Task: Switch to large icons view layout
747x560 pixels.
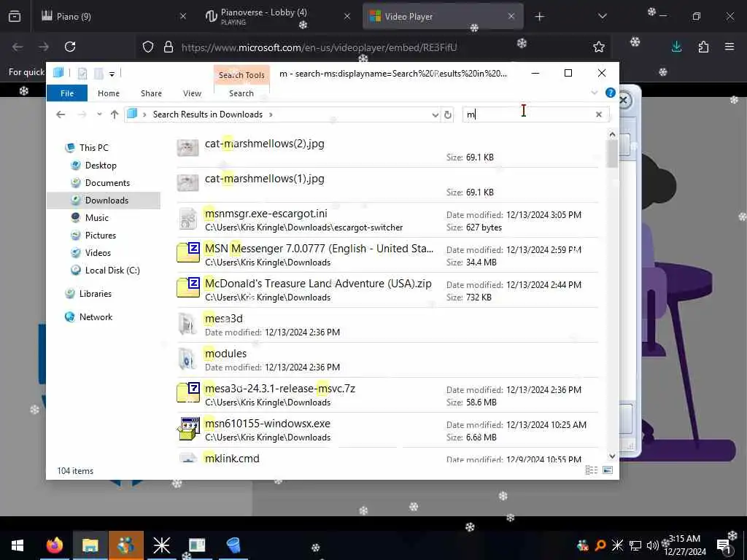Action: coord(608,470)
